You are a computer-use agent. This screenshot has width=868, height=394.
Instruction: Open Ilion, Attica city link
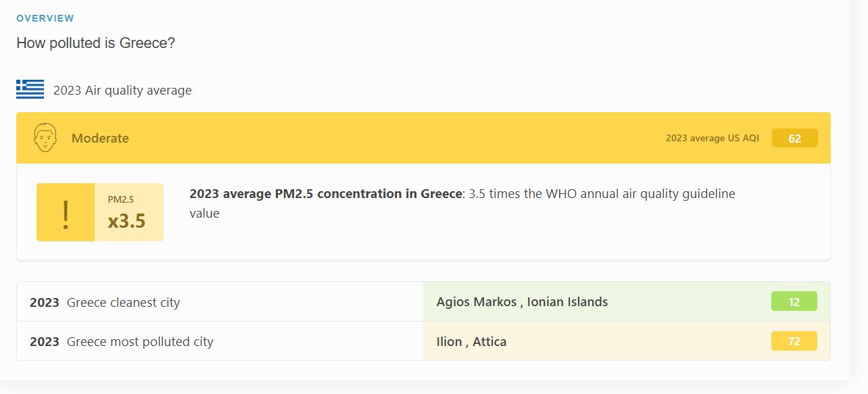(471, 341)
